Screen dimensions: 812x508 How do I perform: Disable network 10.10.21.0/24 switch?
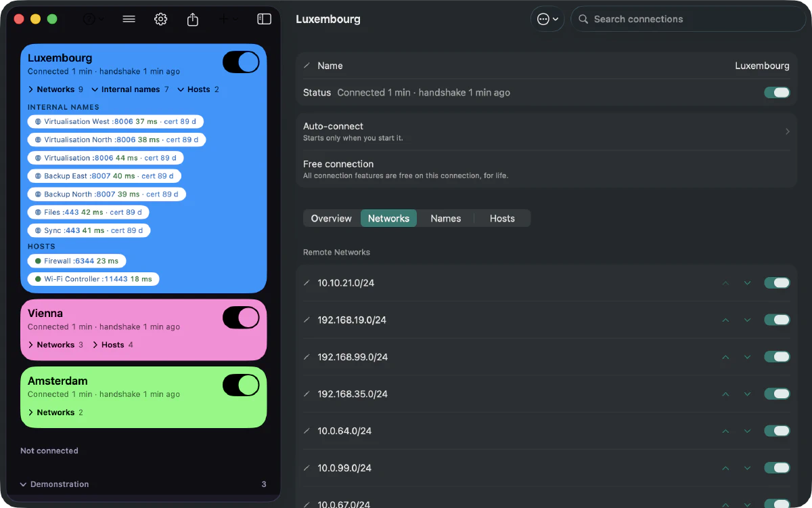(x=777, y=283)
